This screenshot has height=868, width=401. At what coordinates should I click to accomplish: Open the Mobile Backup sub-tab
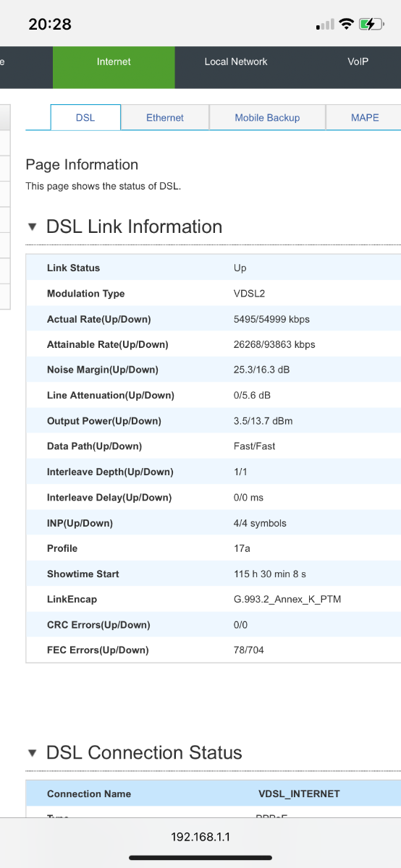(x=267, y=117)
